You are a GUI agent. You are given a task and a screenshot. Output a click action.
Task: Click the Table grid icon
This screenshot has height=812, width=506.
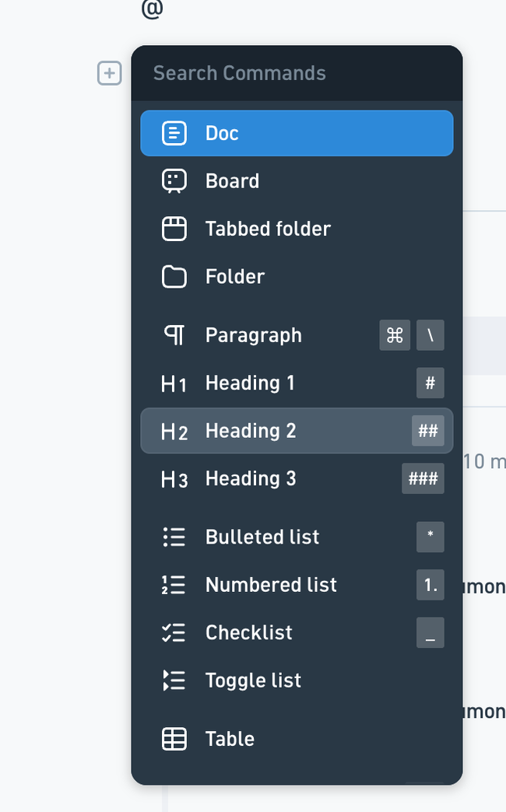pos(174,739)
